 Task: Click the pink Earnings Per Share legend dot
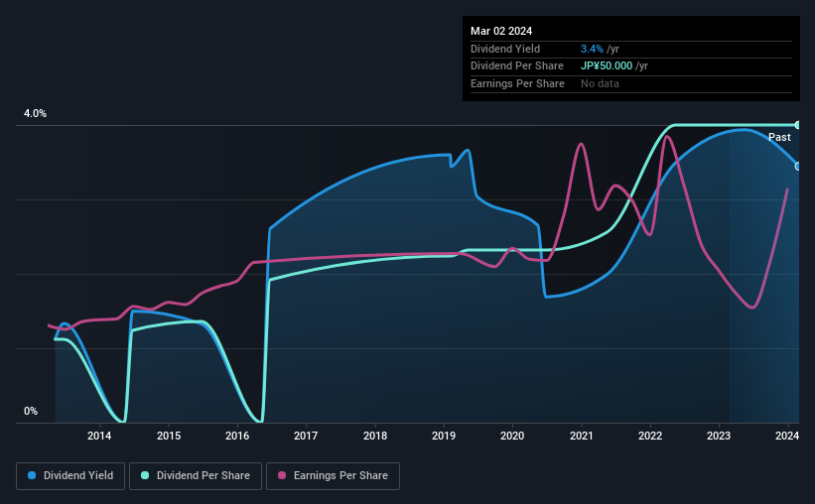[282, 475]
